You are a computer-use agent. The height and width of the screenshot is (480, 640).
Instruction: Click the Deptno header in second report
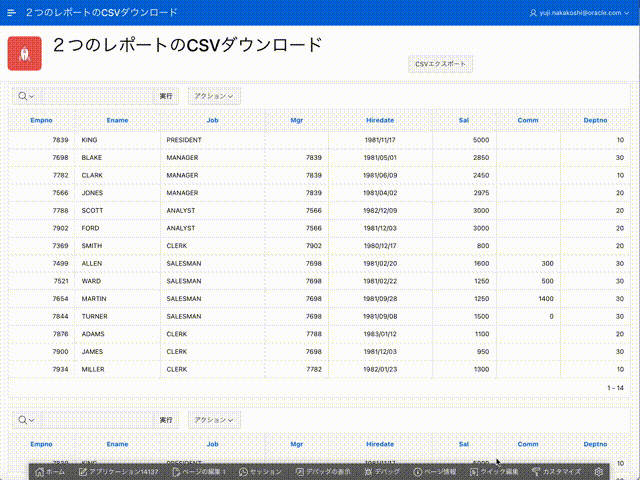click(x=595, y=444)
